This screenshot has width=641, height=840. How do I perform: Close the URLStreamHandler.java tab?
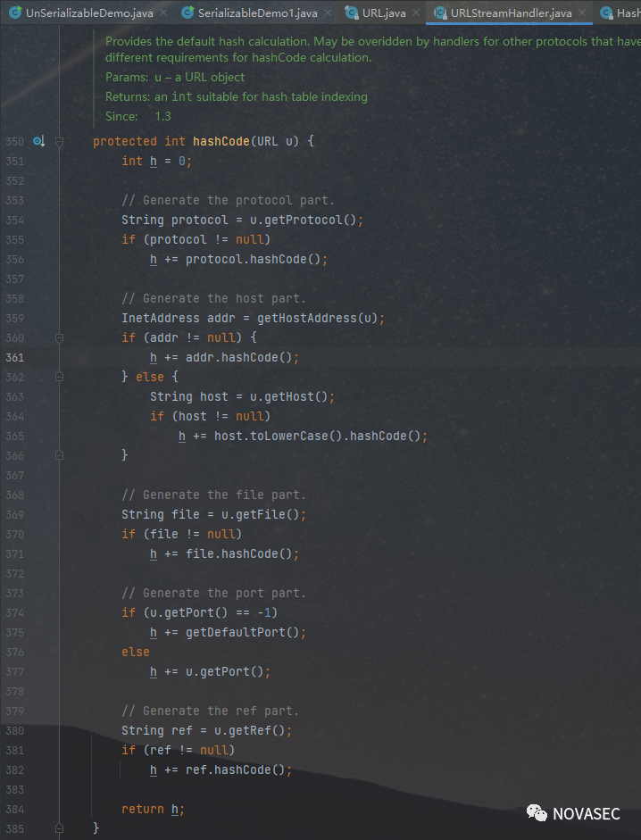582,12
